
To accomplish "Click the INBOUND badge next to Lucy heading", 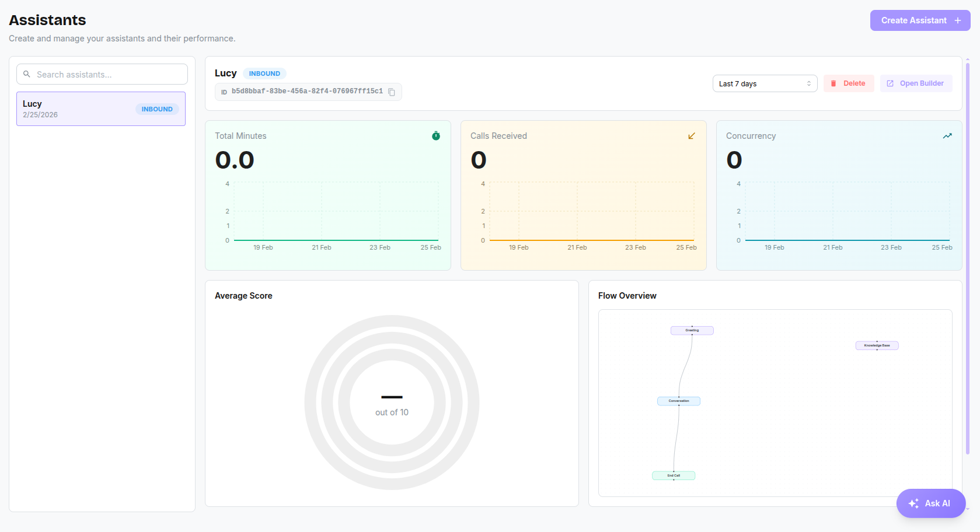I will pos(264,73).
